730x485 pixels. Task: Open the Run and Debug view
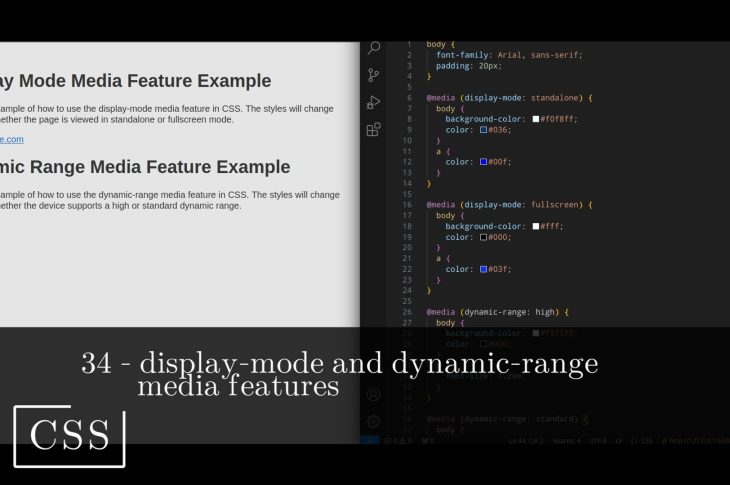tap(374, 102)
